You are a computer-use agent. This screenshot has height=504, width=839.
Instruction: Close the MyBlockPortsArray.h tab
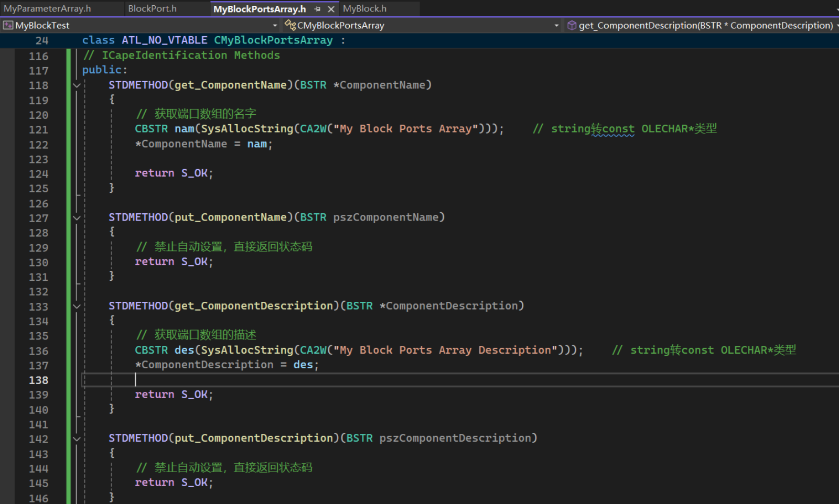(x=331, y=9)
